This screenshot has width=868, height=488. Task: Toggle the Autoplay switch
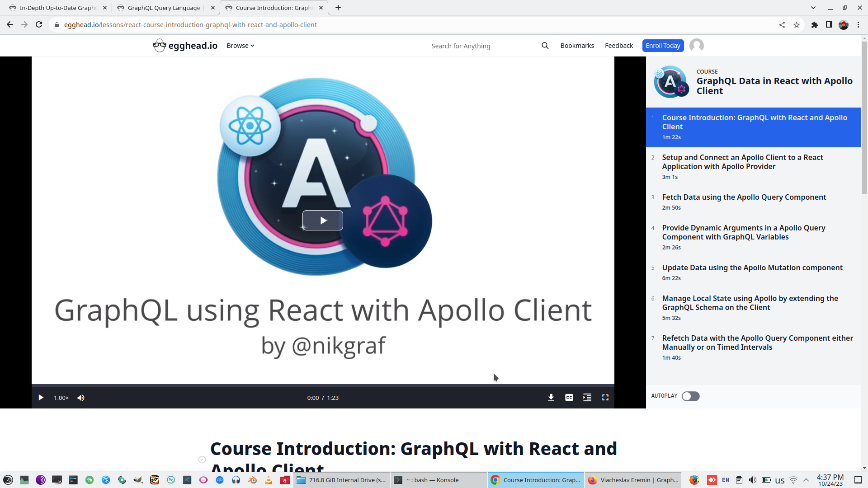click(690, 396)
